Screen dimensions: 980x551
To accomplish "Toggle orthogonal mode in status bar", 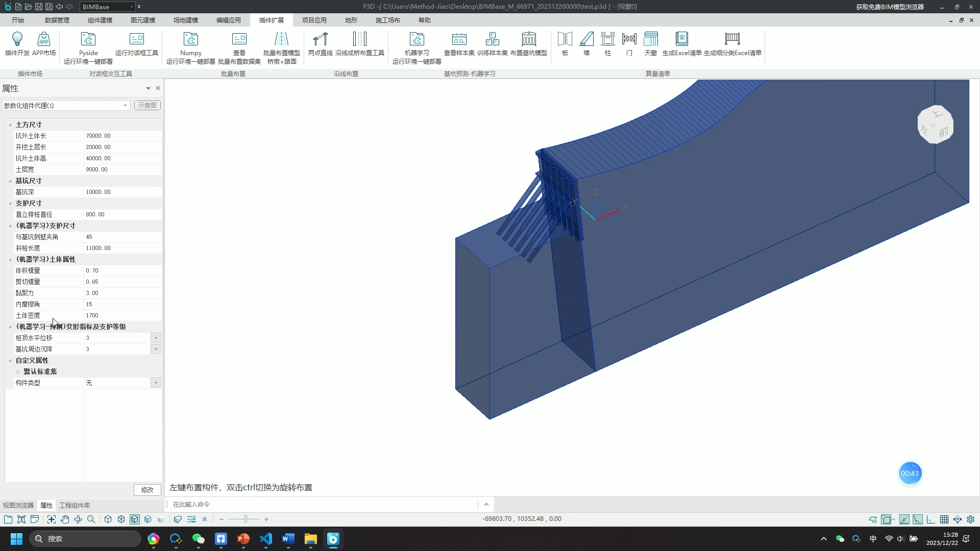I will pos(931,519).
